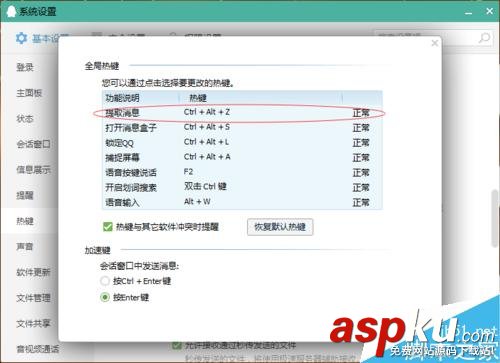
Task: Click the Alt + W hotkey value
Action: (197, 201)
